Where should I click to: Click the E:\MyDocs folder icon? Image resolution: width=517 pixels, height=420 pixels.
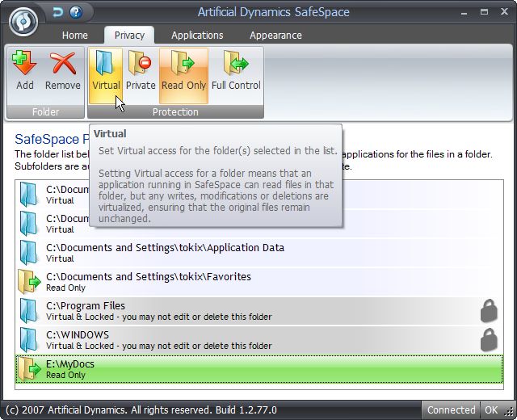tap(29, 369)
